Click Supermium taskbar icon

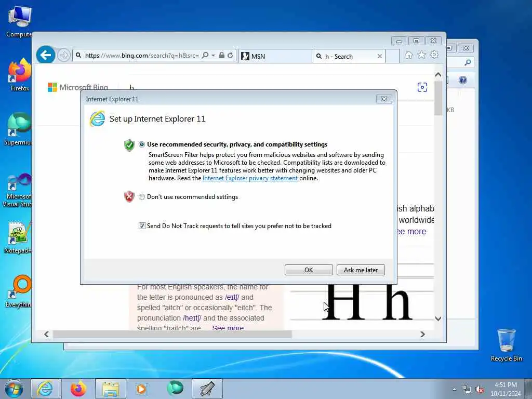[175, 388]
